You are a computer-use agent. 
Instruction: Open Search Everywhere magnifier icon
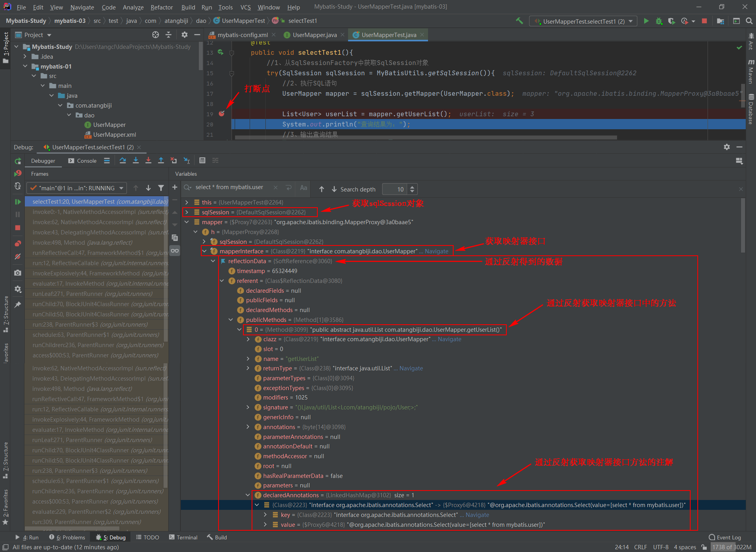tap(749, 21)
